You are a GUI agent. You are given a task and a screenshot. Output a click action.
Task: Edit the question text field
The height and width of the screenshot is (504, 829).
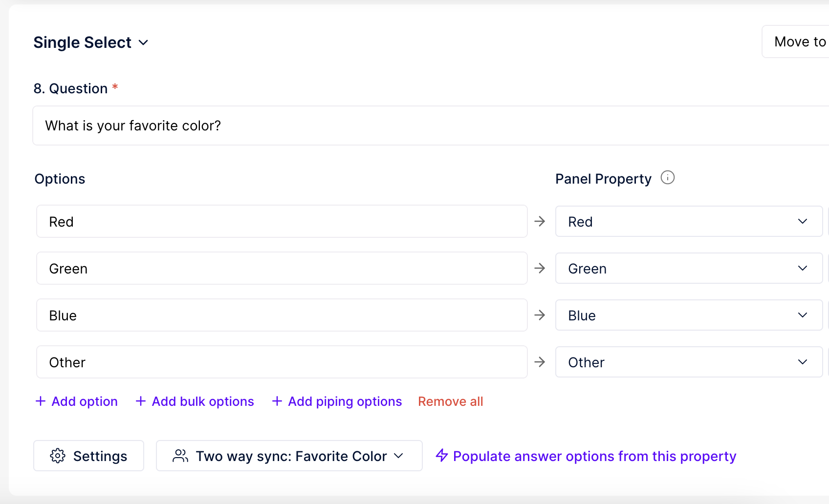pos(431,126)
